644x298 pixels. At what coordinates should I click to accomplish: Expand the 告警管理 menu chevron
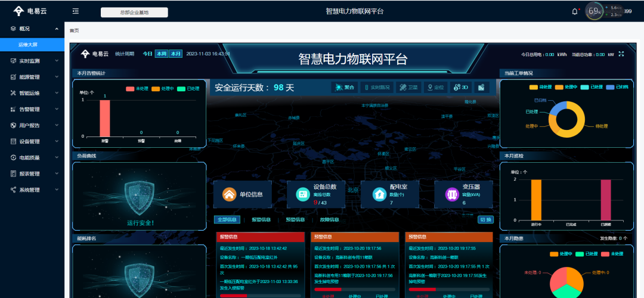57,109
